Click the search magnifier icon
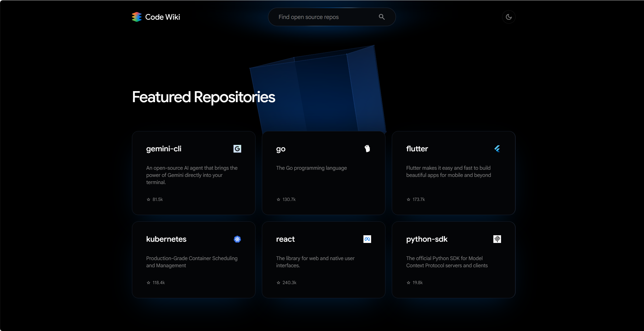The image size is (644, 331). click(x=382, y=17)
